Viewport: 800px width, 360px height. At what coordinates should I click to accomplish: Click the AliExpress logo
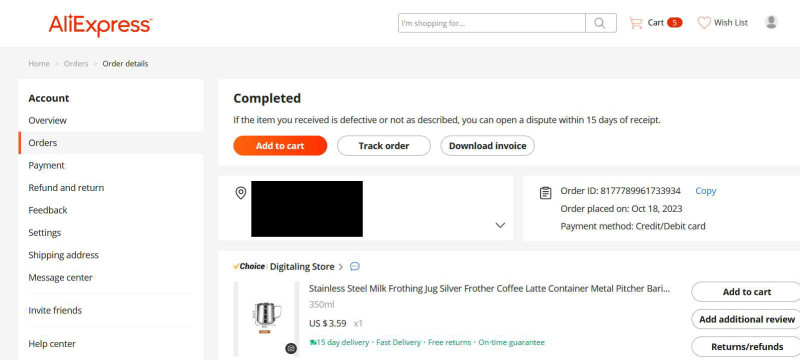pos(101,25)
